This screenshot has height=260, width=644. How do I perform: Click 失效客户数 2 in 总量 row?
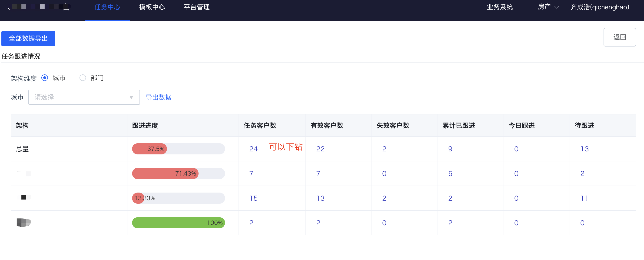coord(385,149)
